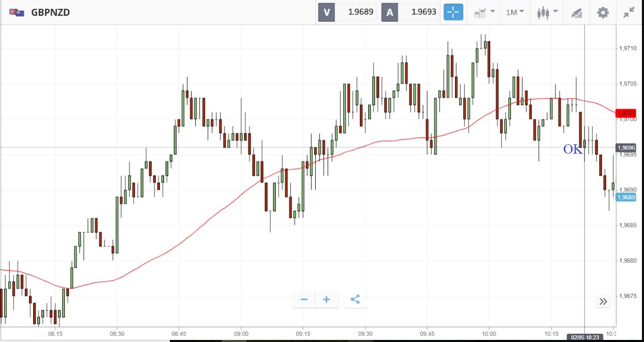Open the compare chart dropdown
644x342 pixels.
click(484, 12)
